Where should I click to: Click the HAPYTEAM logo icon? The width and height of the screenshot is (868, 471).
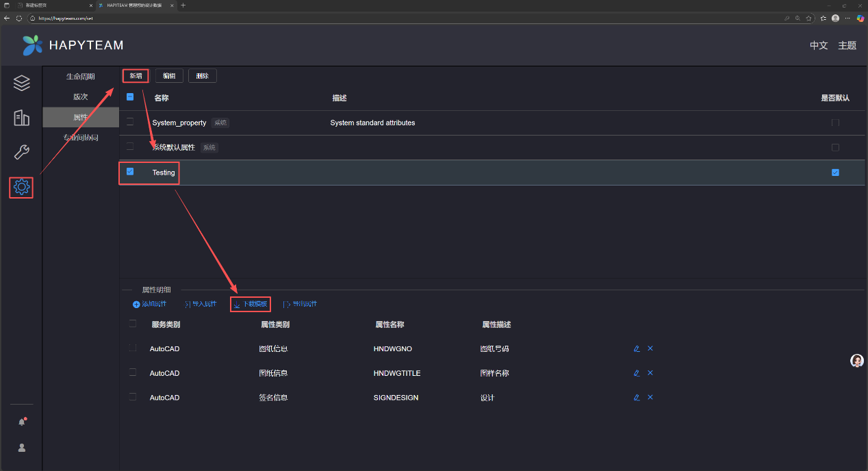(32, 45)
